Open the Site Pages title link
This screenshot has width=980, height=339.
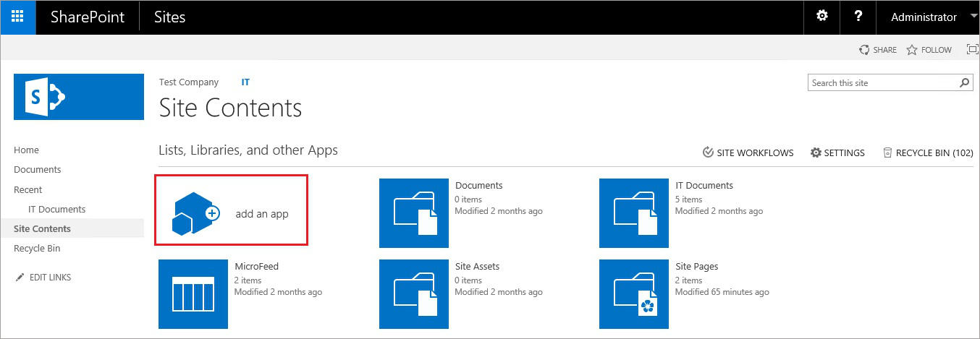click(697, 267)
